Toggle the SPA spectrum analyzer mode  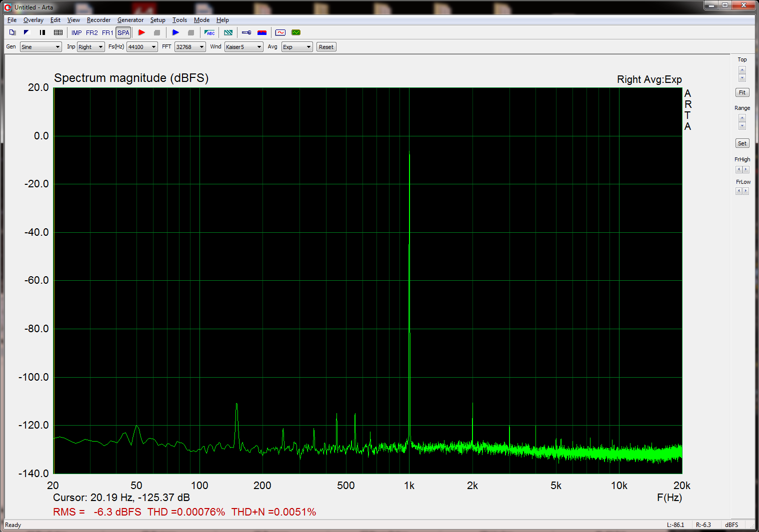click(123, 32)
